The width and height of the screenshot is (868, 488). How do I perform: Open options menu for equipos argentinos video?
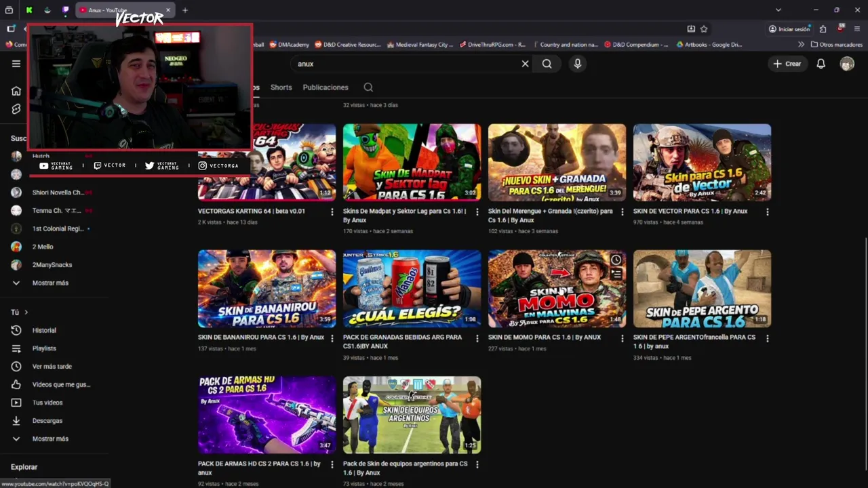coord(477,465)
